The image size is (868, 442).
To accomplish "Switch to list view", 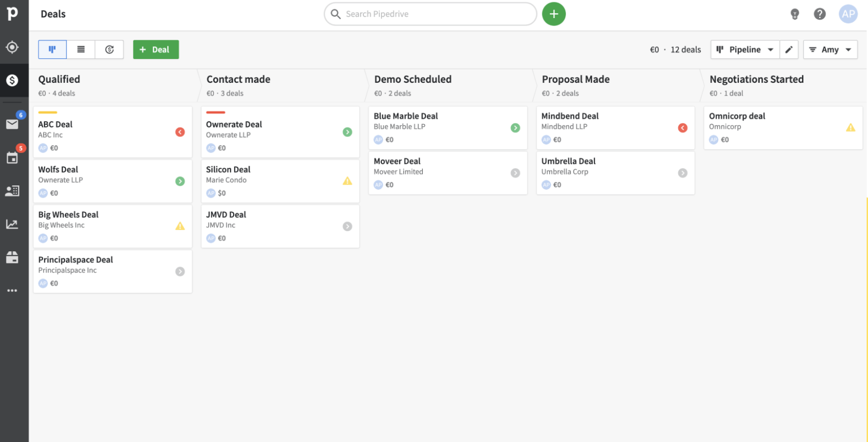I will click(81, 49).
